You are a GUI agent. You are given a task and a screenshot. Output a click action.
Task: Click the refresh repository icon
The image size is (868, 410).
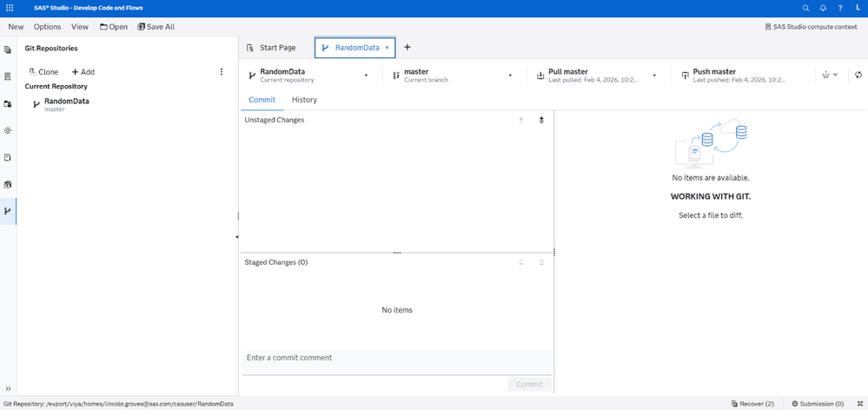pos(858,75)
